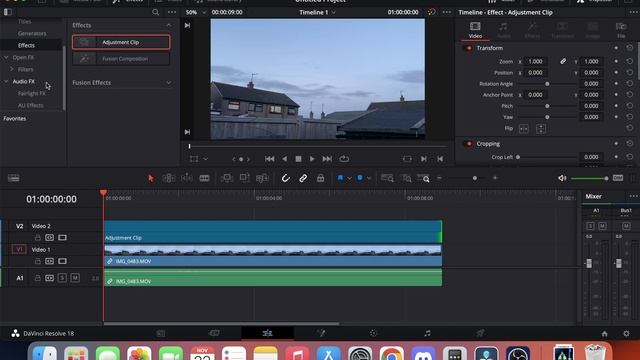Open the viewer zoom 50% dropdown
This screenshot has height=360, width=640.
pos(195,12)
